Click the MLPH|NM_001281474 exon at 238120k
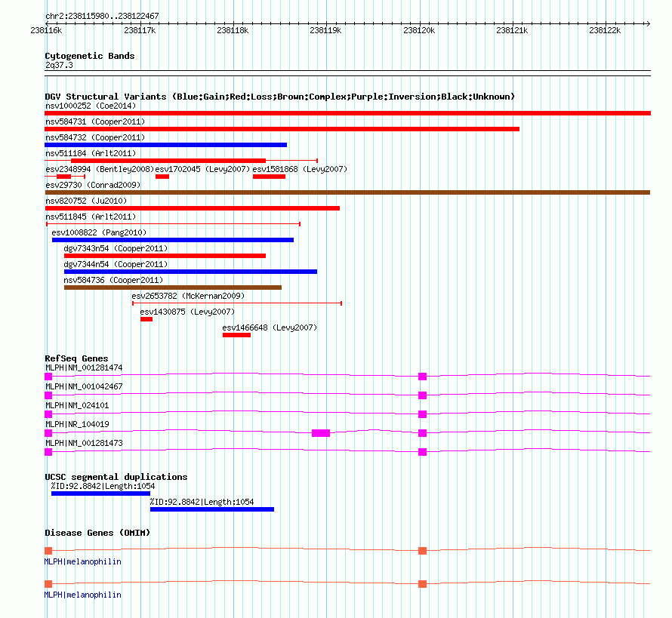Image resolution: width=672 pixels, height=618 pixels. pyautogui.click(x=423, y=377)
